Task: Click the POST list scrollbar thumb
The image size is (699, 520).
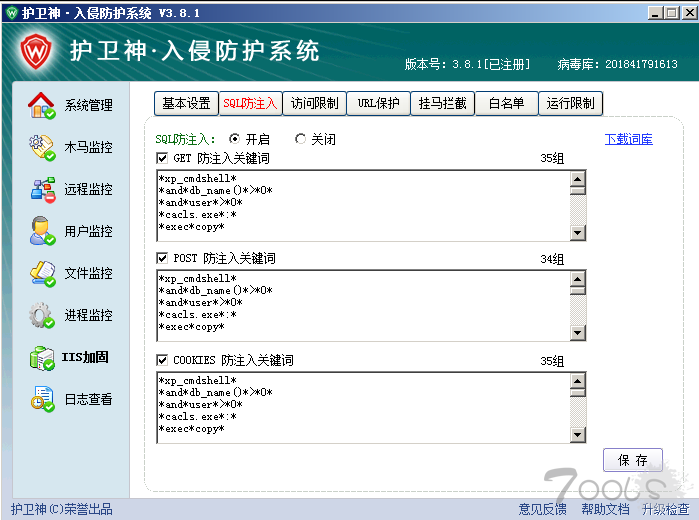Action: (x=578, y=291)
